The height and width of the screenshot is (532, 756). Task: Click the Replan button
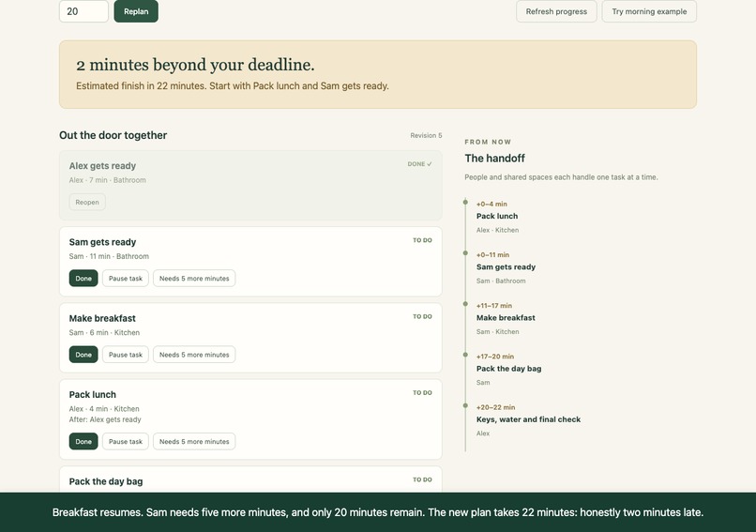pyautogui.click(x=136, y=11)
